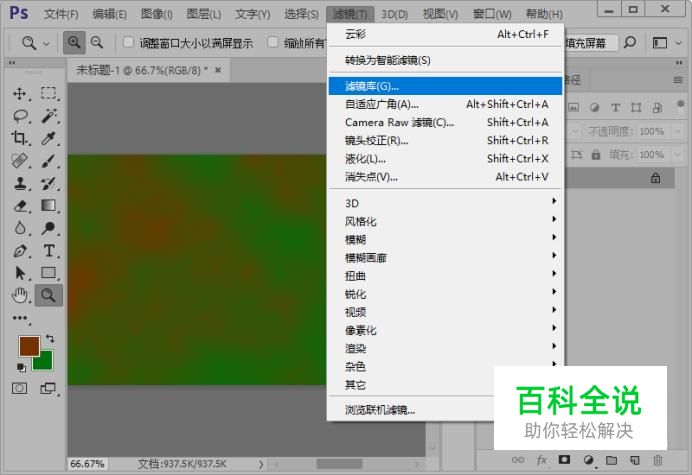Image resolution: width=692 pixels, height=475 pixels.
Task: Click the Zoom Out option button
Action: (x=97, y=43)
